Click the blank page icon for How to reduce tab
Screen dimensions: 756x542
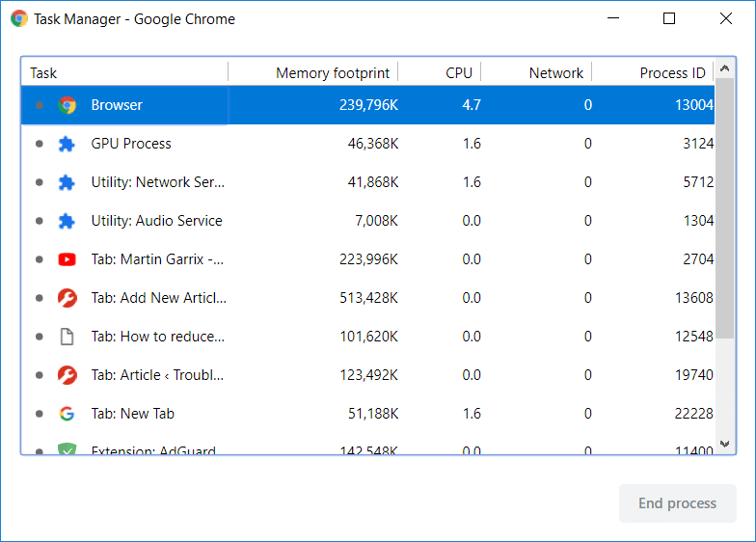coord(67,337)
